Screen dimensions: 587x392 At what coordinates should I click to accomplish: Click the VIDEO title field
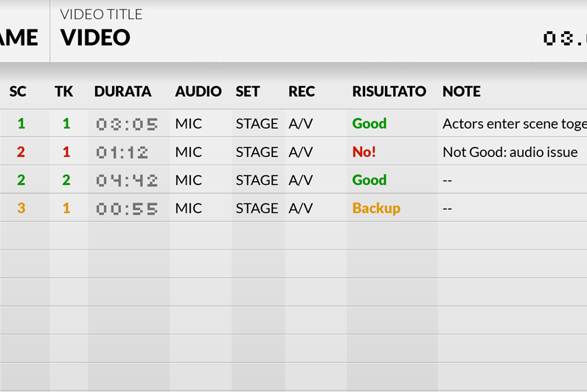click(96, 38)
